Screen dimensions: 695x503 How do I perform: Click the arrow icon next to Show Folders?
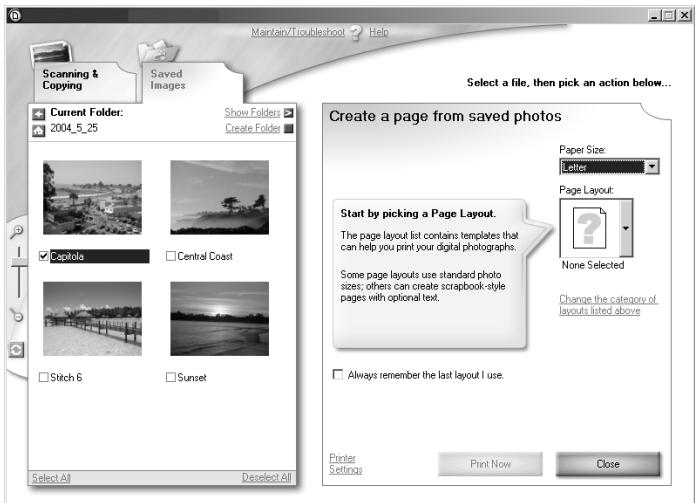(x=289, y=113)
